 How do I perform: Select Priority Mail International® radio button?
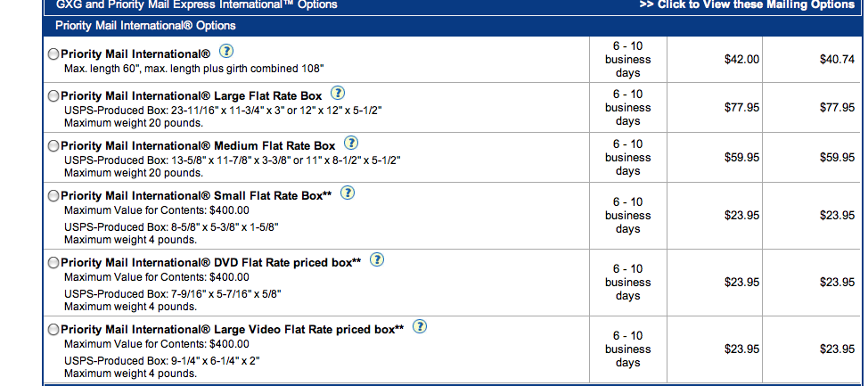(x=53, y=54)
